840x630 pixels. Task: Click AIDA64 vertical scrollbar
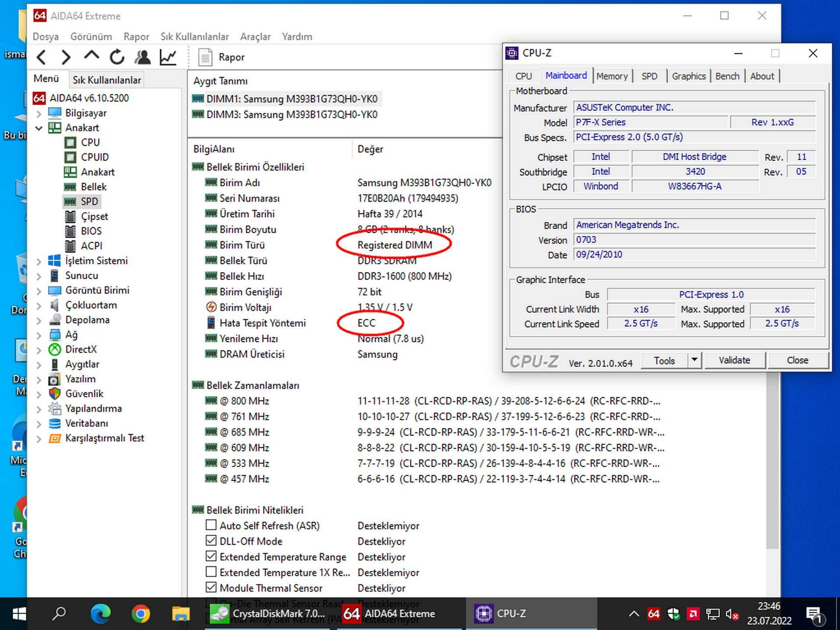click(773, 460)
